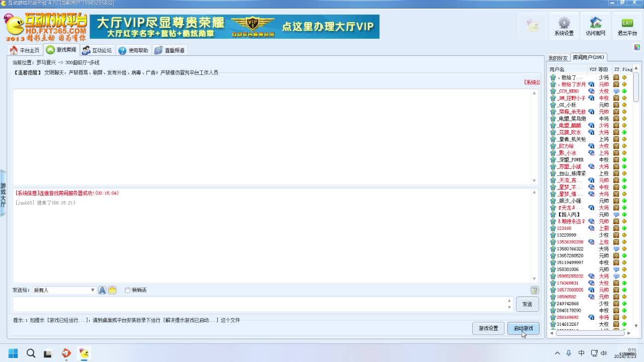This screenshot has height=362, width=644.
Task: Click the microphone tray icon
Action: tap(569, 353)
